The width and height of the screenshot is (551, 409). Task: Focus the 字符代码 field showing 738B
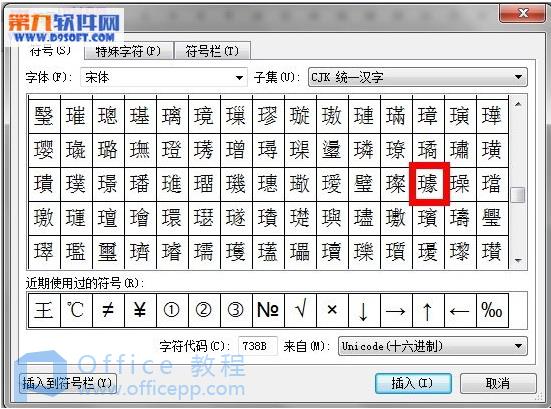(x=258, y=346)
